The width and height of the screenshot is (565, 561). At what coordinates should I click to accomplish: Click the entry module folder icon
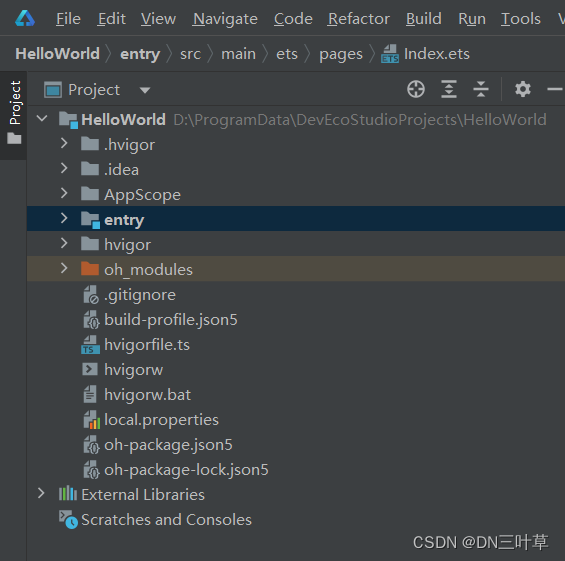90,219
